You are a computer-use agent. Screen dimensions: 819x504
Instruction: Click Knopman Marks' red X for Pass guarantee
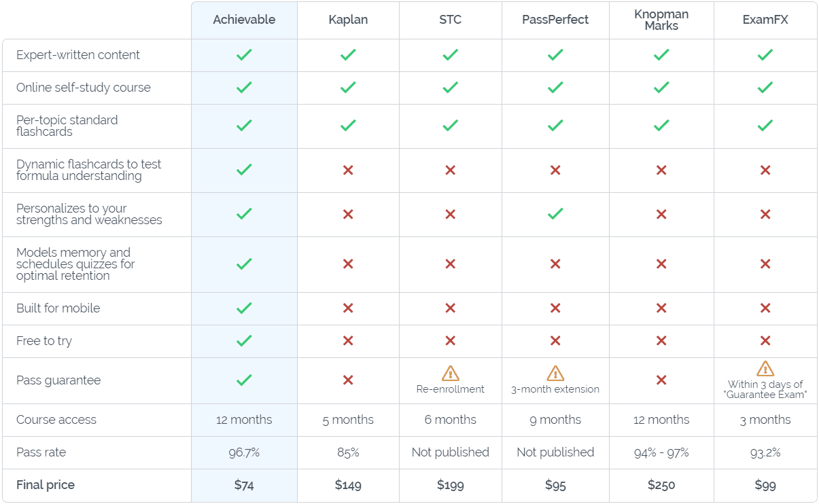point(661,380)
